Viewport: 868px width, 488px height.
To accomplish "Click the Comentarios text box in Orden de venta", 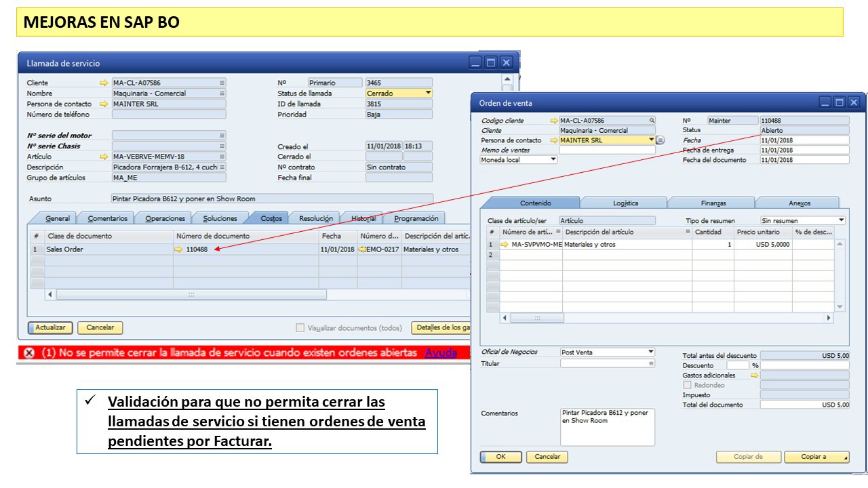I will tap(608, 427).
